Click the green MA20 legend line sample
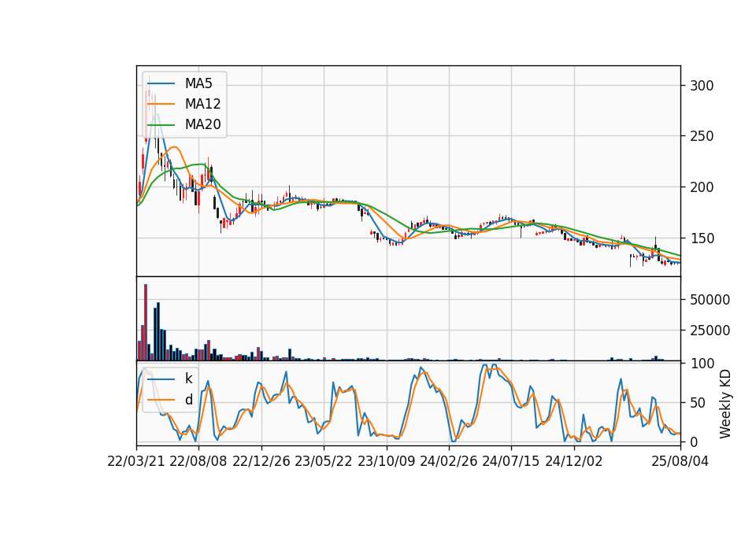 click(161, 125)
